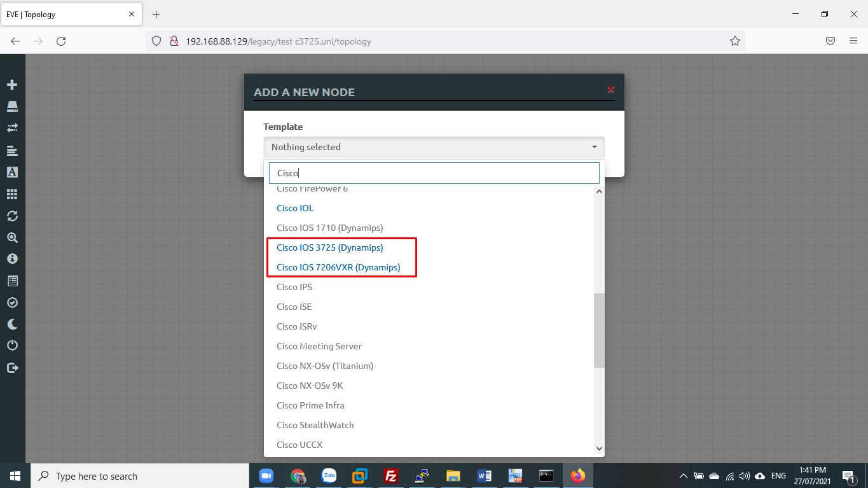
Task: Open Zalo from the taskbar
Action: 329,476
